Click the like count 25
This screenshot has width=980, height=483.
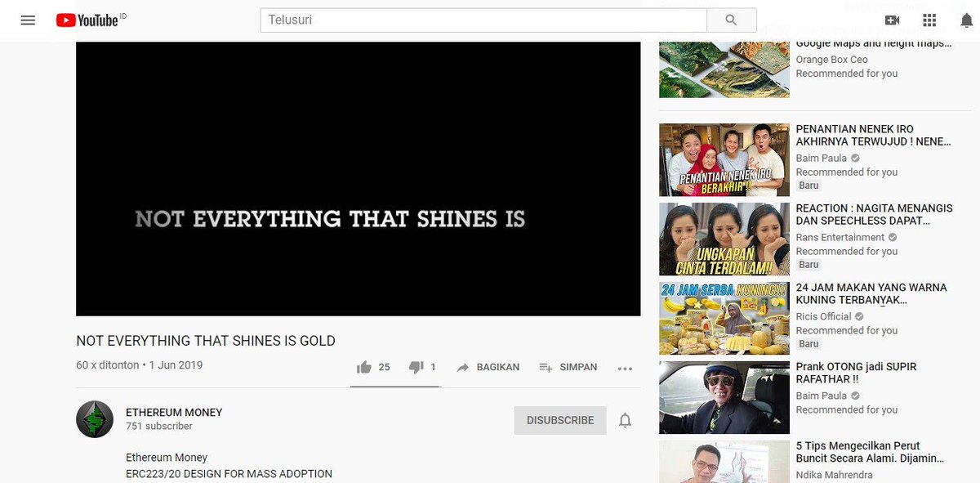pos(384,368)
